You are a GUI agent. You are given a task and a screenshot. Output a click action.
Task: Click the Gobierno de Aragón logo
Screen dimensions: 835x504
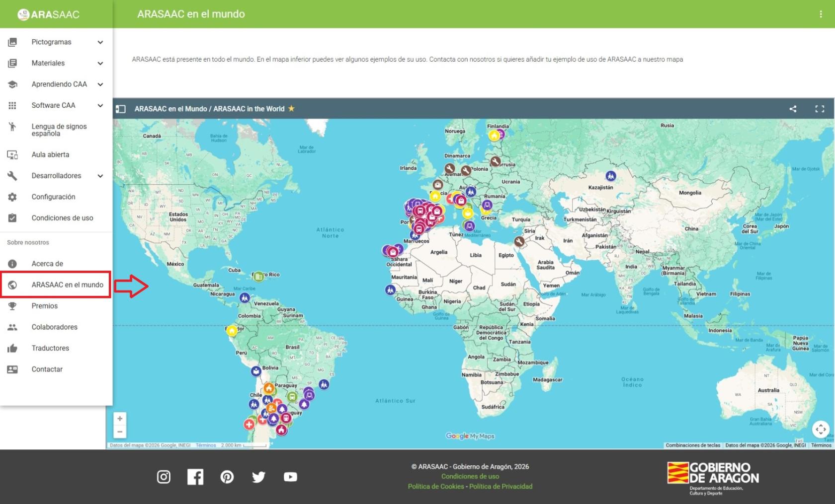pyautogui.click(x=713, y=478)
